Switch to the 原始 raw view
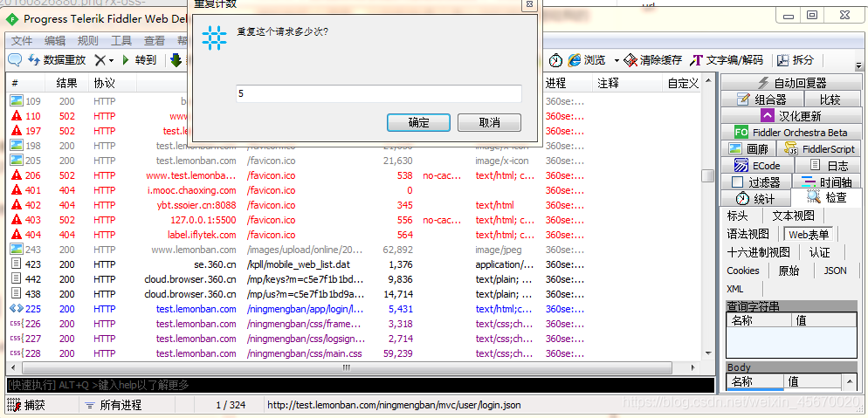Image resolution: width=868 pixels, height=418 pixels. click(x=789, y=271)
